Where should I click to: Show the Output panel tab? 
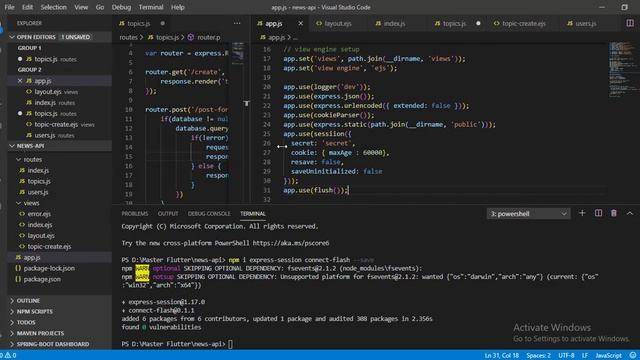tap(168, 214)
